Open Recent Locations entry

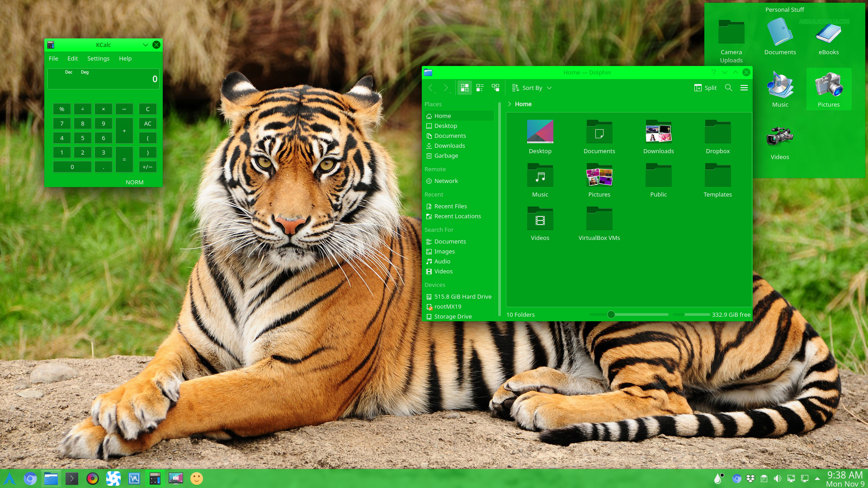click(x=459, y=216)
